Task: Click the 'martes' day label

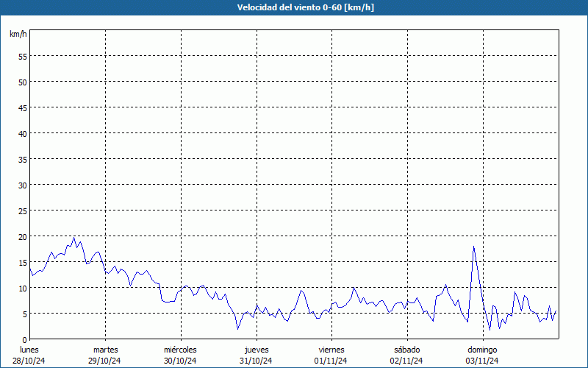Action: [x=106, y=350]
